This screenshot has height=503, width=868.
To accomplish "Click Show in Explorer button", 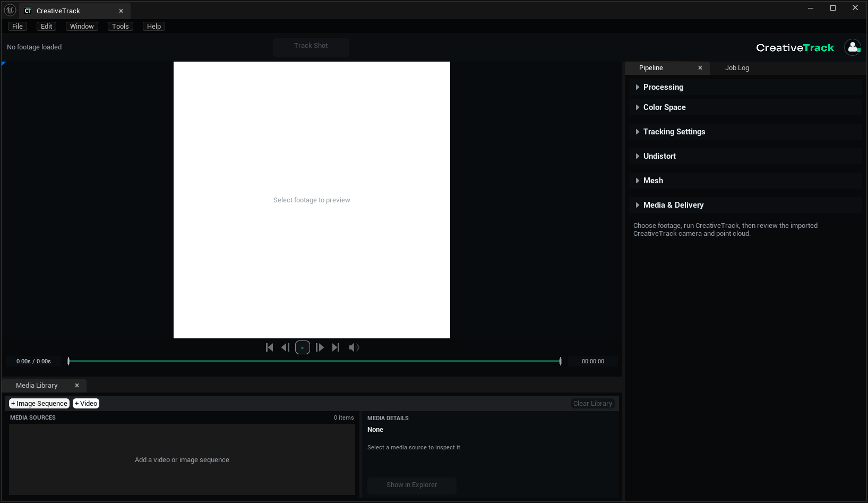I will click(412, 485).
